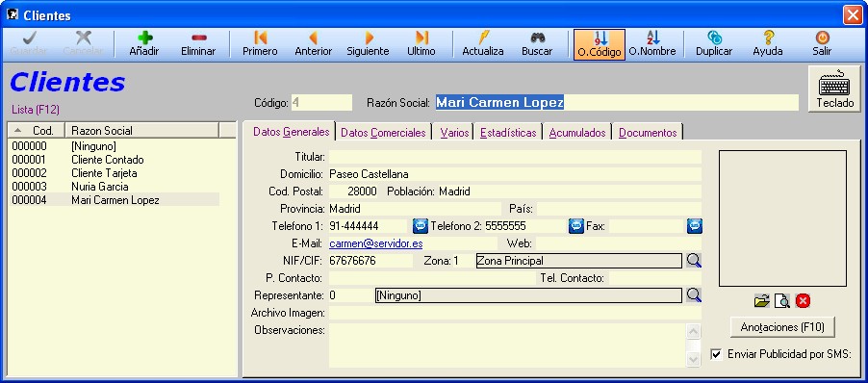Click the Domicilio field with Paseo Castellana
Viewport: 868px width, 383px height.
click(515, 174)
